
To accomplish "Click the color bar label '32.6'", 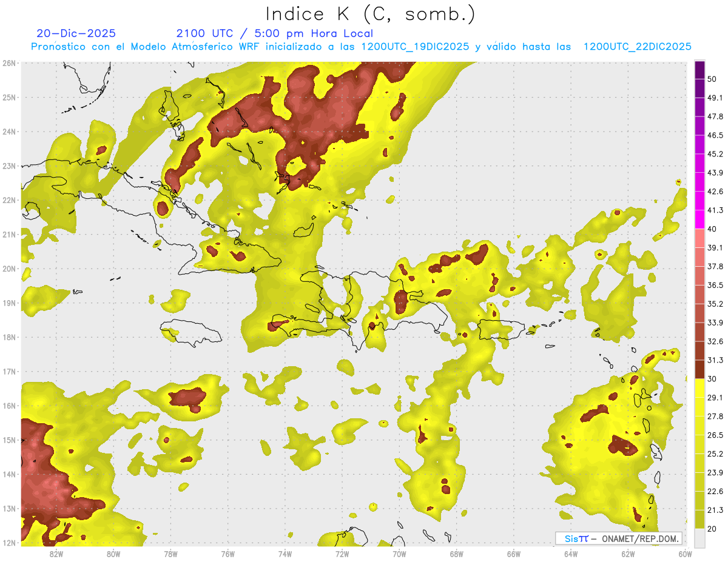I will [715, 341].
